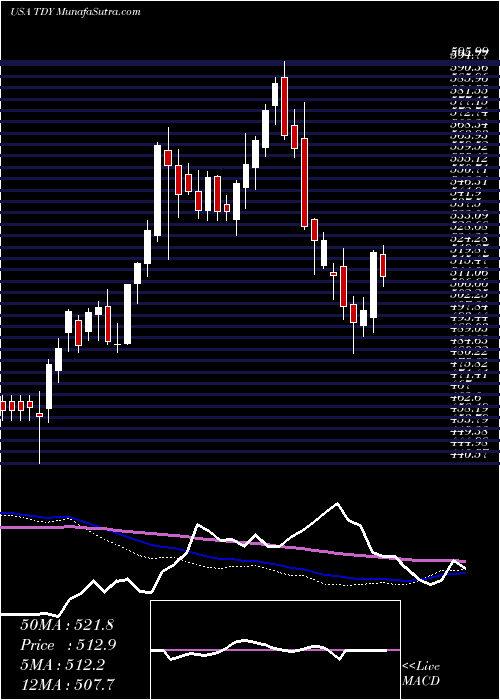Viewport: 500px width, 700px height.
Task: Click the <<Live MACD label
Action: [421, 674]
